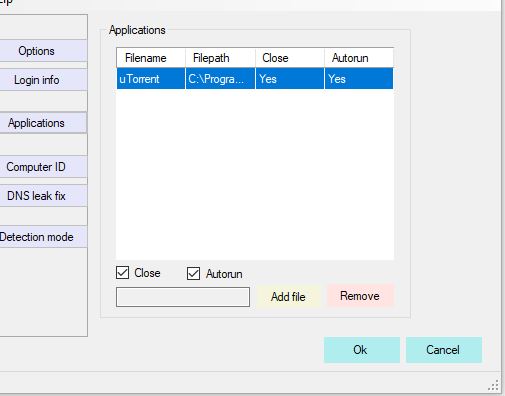The height and width of the screenshot is (396, 505).
Task: Click the Filepath column header
Action: tap(220, 58)
